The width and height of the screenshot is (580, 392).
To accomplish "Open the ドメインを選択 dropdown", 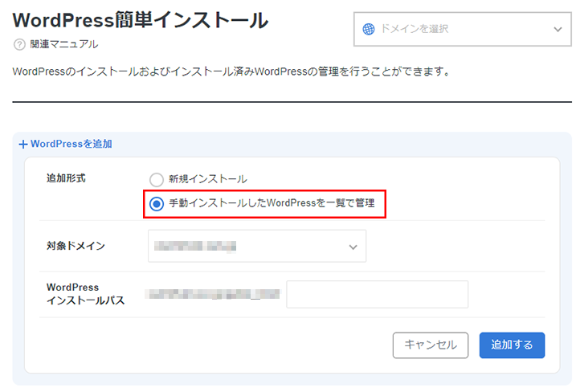I will pyautogui.click(x=463, y=29).
